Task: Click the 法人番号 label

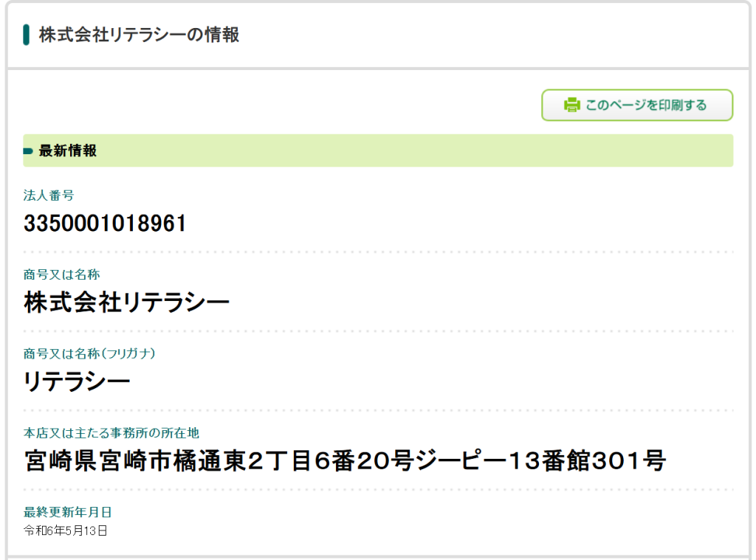Action: point(49,196)
